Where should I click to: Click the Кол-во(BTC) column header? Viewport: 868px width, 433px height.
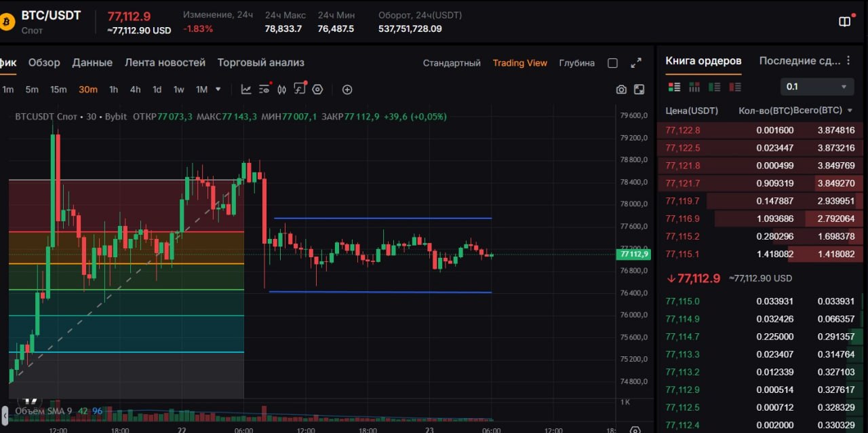(766, 111)
